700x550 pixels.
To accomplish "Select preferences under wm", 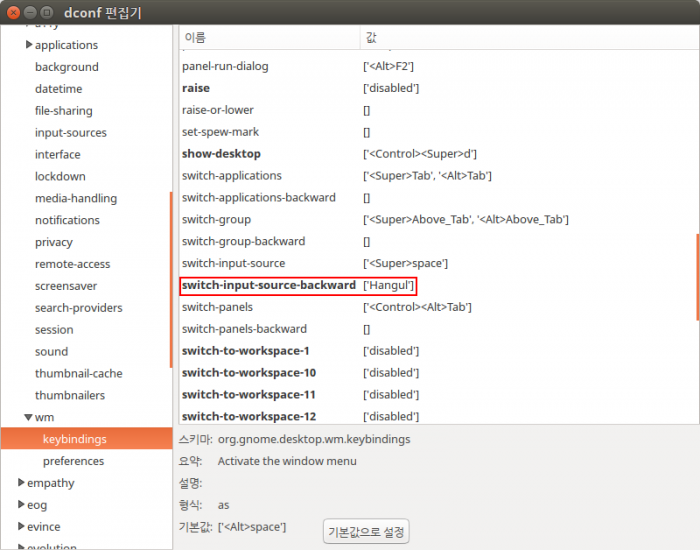I will point(74,461).
